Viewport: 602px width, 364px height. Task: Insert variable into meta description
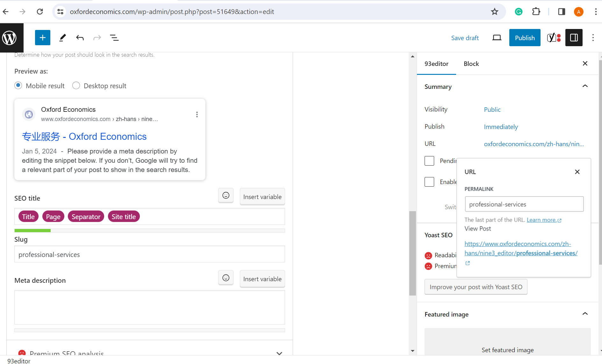[x=262, y=279]
